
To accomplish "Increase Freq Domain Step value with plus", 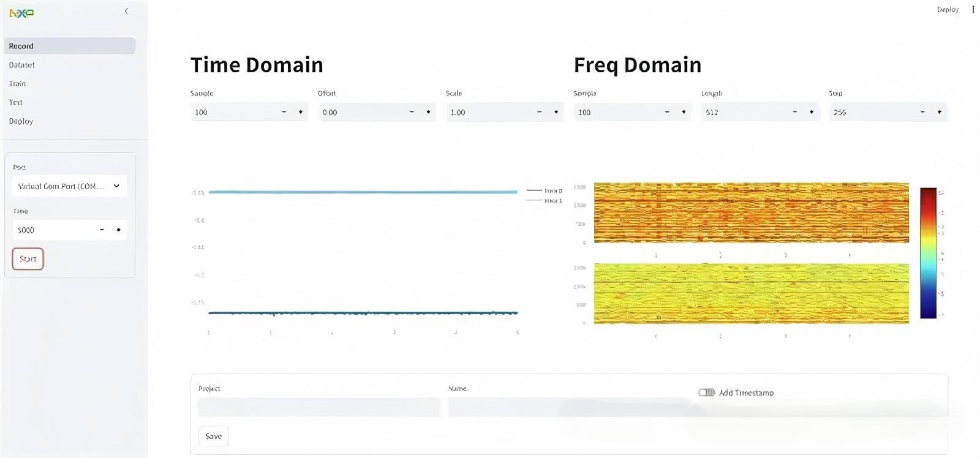I will [939, 112].
